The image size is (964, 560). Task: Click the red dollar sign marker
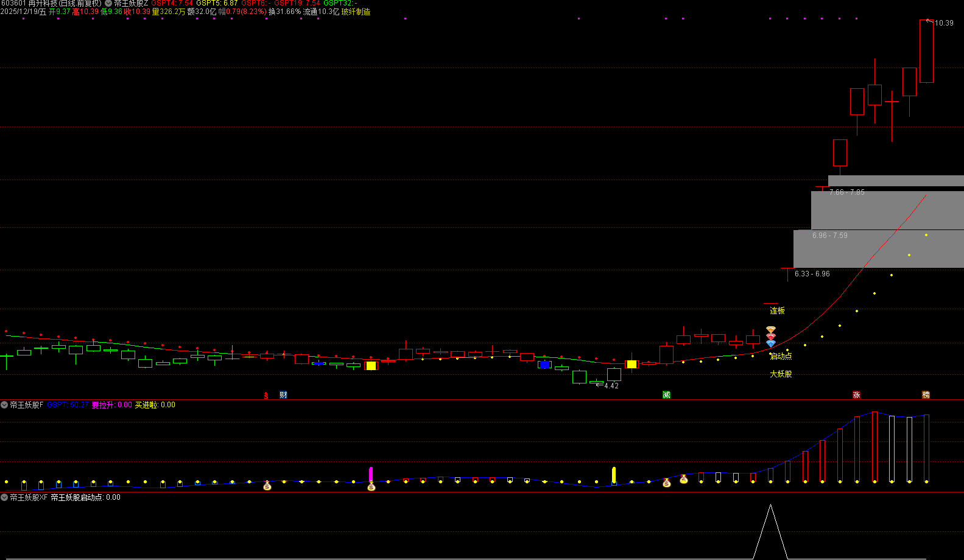click(x=266, y=396)
